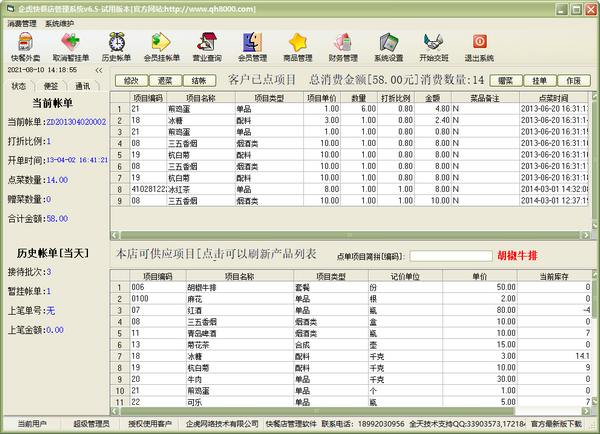Viewport: 600px width, 434px height.
Task: Click the 开始交班 shift handover icon
Action: [x=435, y=46]
